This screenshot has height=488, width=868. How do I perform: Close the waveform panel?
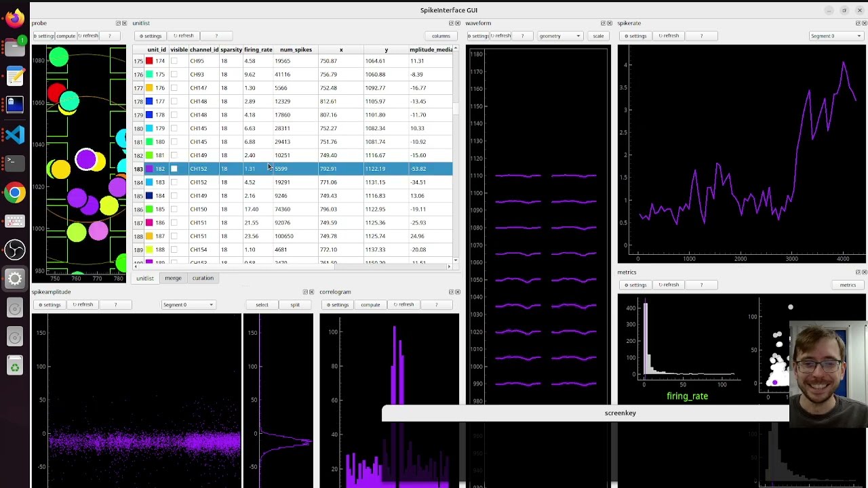tap(608, 23)
